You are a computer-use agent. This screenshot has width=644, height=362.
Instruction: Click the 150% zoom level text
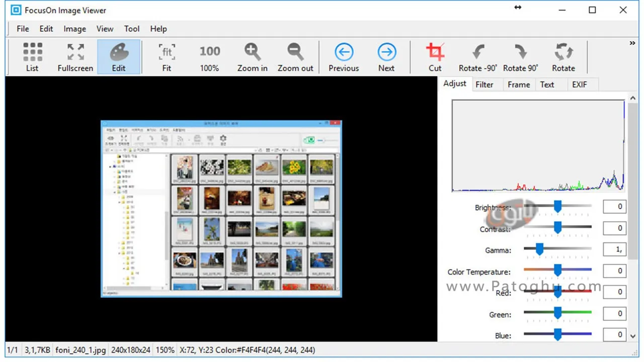coord(166,350)
